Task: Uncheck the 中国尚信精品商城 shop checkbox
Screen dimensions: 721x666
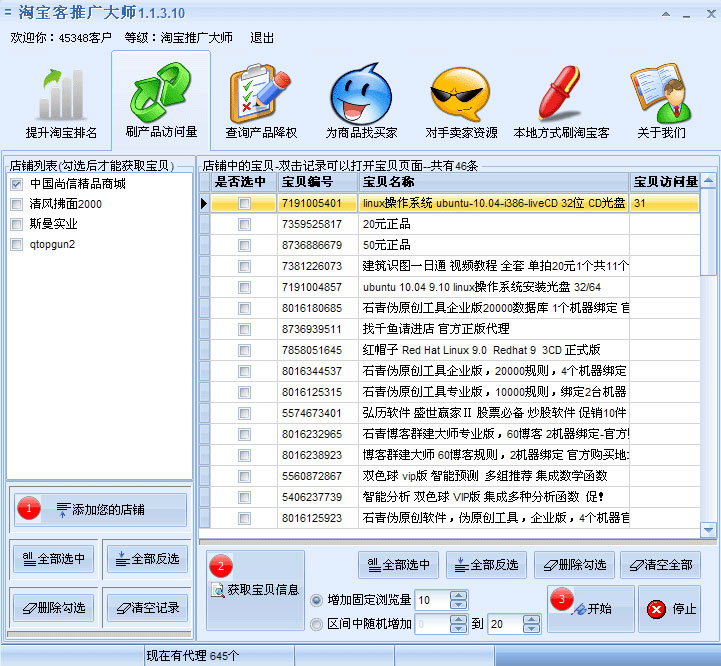Action: click(16, 185)
